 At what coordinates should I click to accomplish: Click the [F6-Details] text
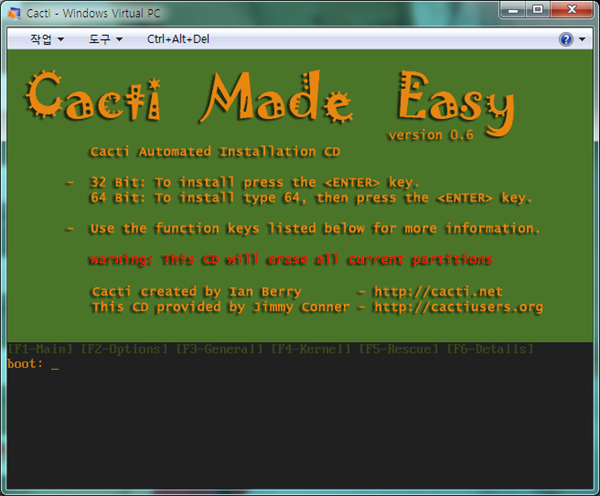click(x=490, y=349)
